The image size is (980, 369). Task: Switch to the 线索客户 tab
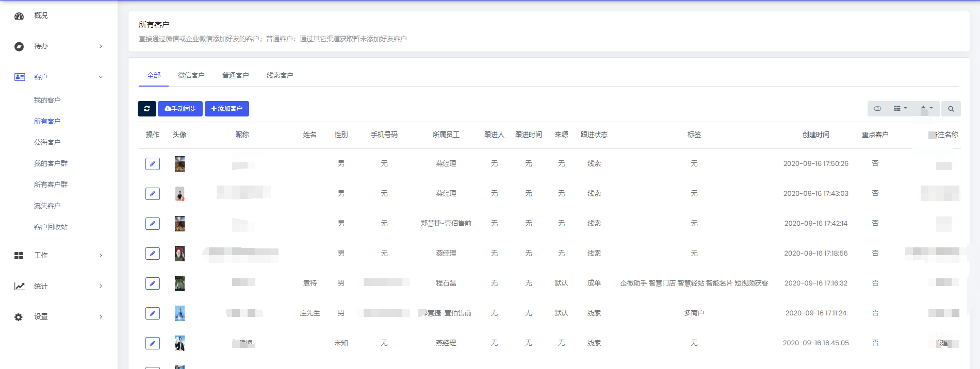click(280, 75)
